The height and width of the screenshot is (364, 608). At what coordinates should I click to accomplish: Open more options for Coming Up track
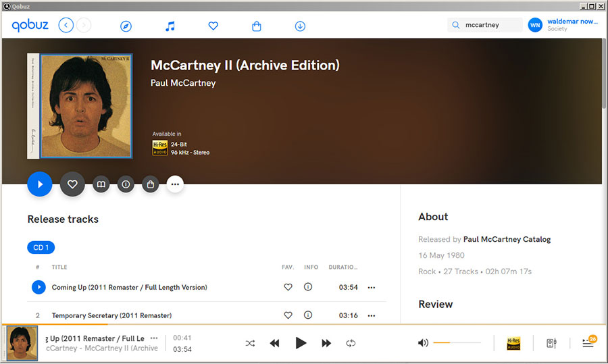(x=372, y=287)
